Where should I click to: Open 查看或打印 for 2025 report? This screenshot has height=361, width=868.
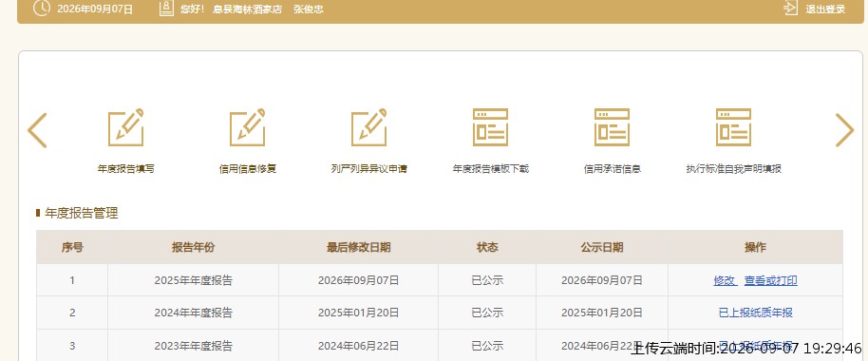[x=770, y=280]
